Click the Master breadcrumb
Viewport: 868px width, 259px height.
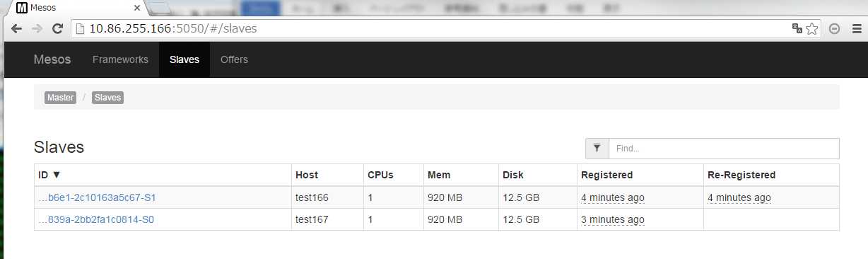point(60,98)
